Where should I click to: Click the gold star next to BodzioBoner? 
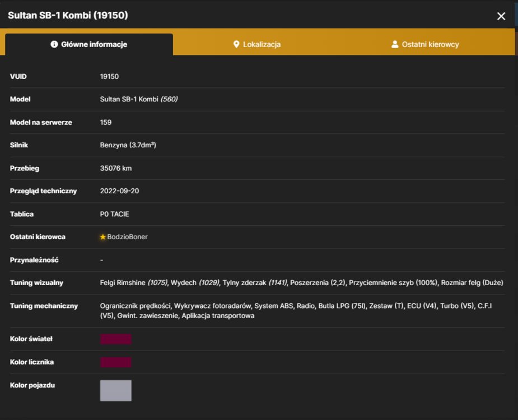tap(102, 237)
